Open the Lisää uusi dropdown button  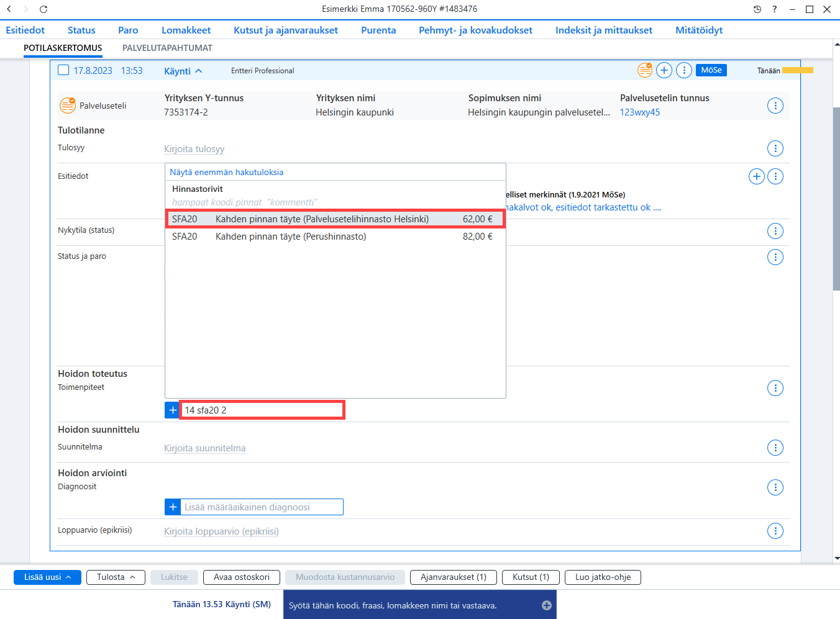47,577
